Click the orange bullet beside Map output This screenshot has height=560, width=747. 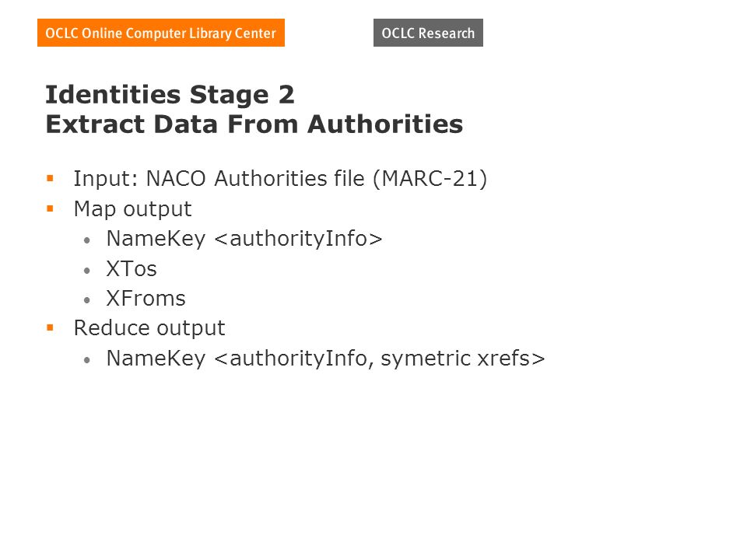(x=51, y=208)
